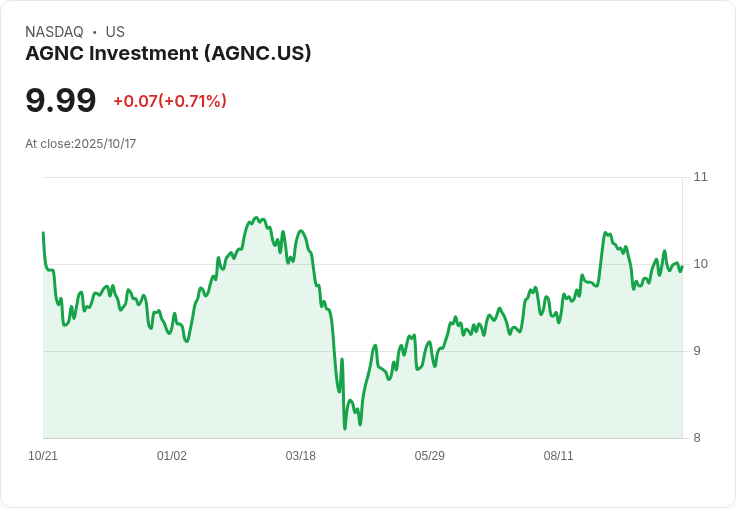Click the dot separator between NASDAQ and US

click(x=95, y=32)
